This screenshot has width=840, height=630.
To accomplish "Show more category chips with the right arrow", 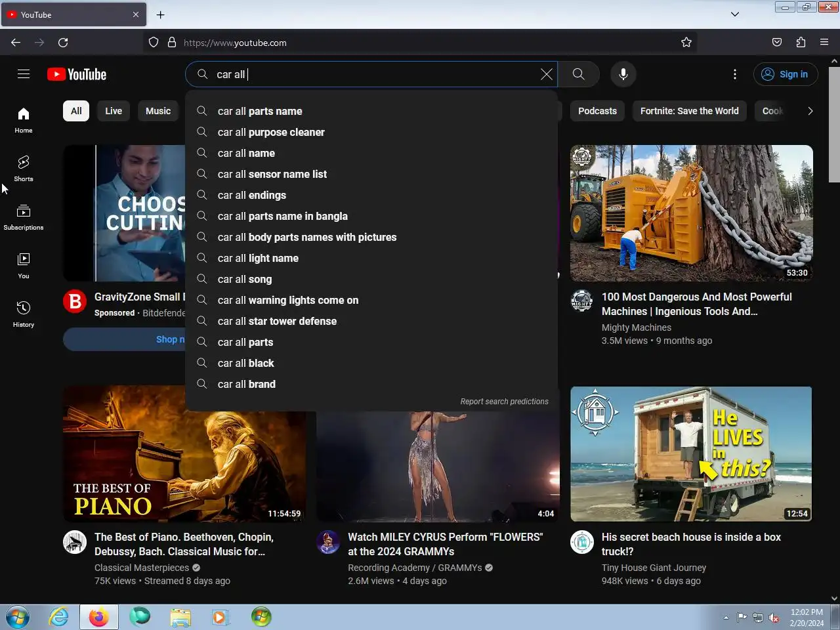I will point(810,111).
